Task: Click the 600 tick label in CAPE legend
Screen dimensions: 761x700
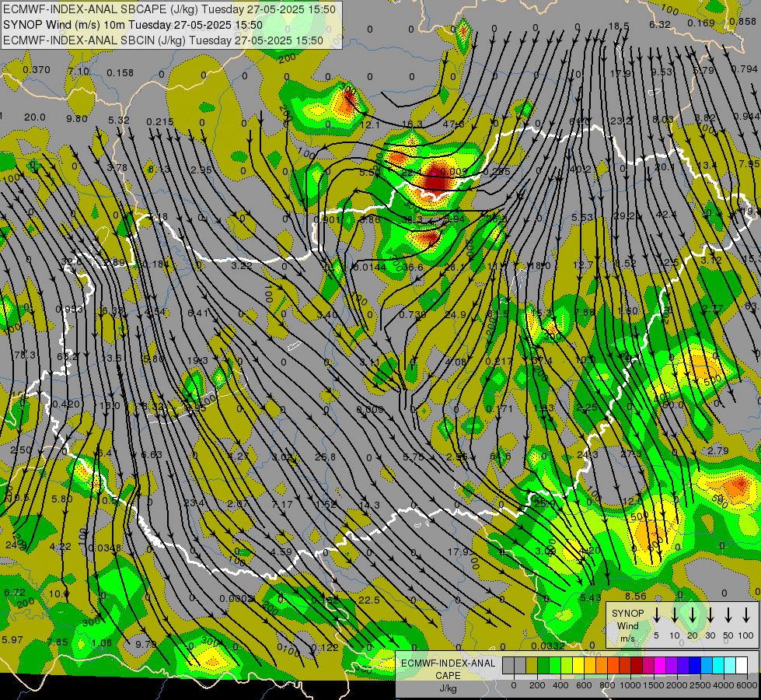Action: pyautogui.click(x=584, y=685)
